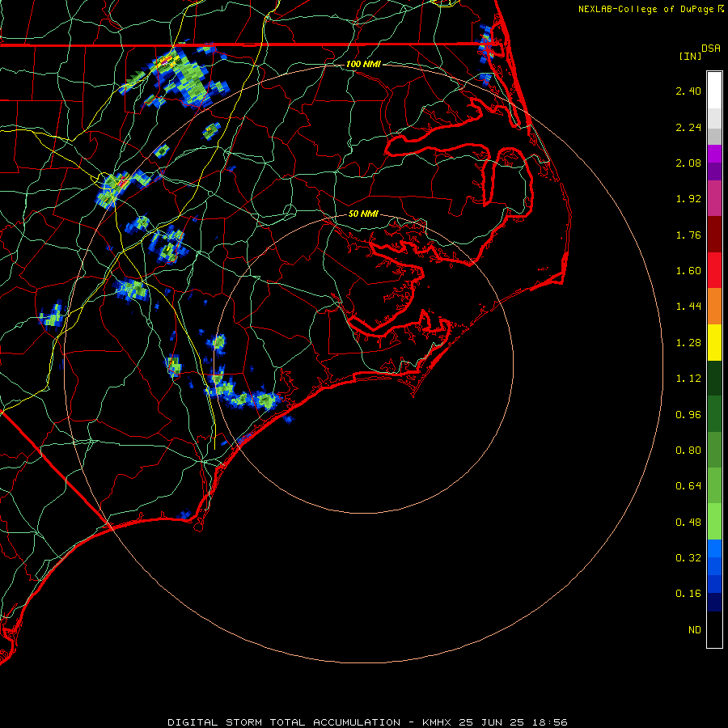The width and height of the screenshot is (728, 728).
Task: Pick the bright red swatch beside 1.60
Action: pos(714,271)
